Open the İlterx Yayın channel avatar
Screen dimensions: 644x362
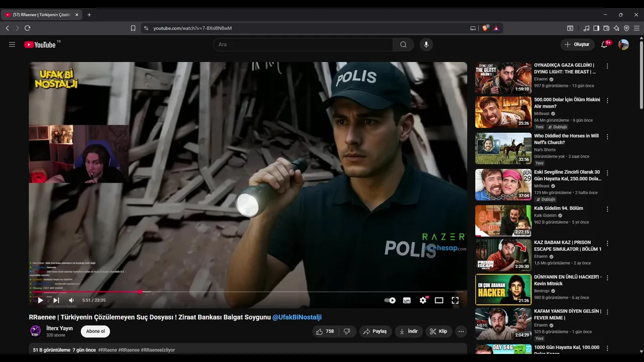click(35, 331)
